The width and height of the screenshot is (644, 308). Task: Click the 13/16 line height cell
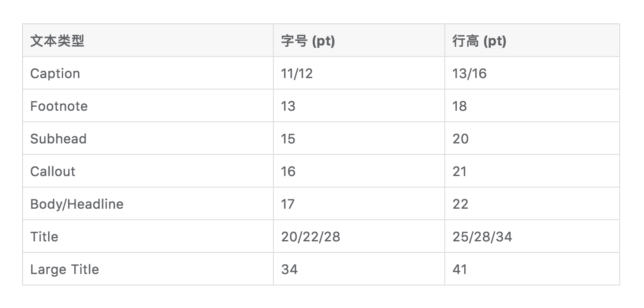(x=470, y=73)
